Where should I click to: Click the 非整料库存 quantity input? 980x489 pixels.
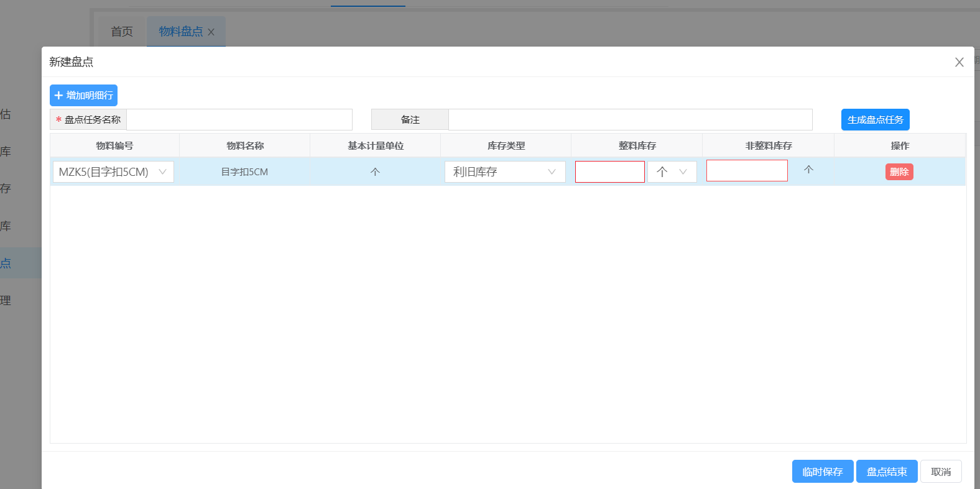coord(747,171)
